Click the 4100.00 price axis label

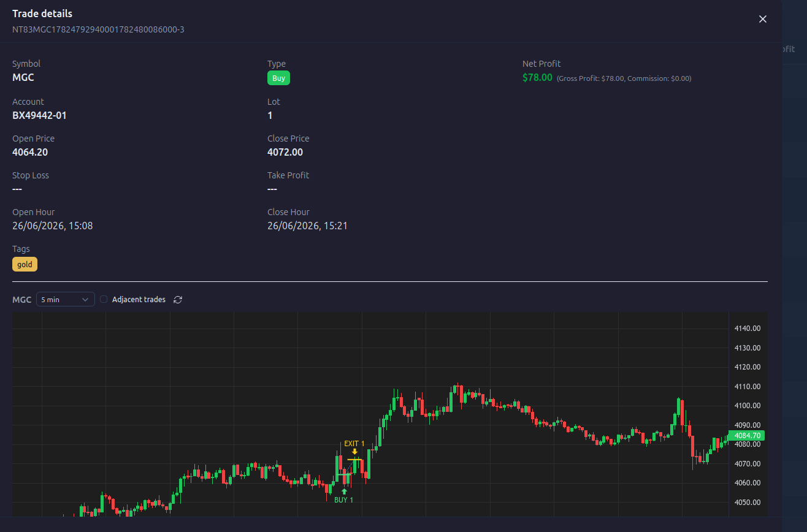click(x=747, y=406)
